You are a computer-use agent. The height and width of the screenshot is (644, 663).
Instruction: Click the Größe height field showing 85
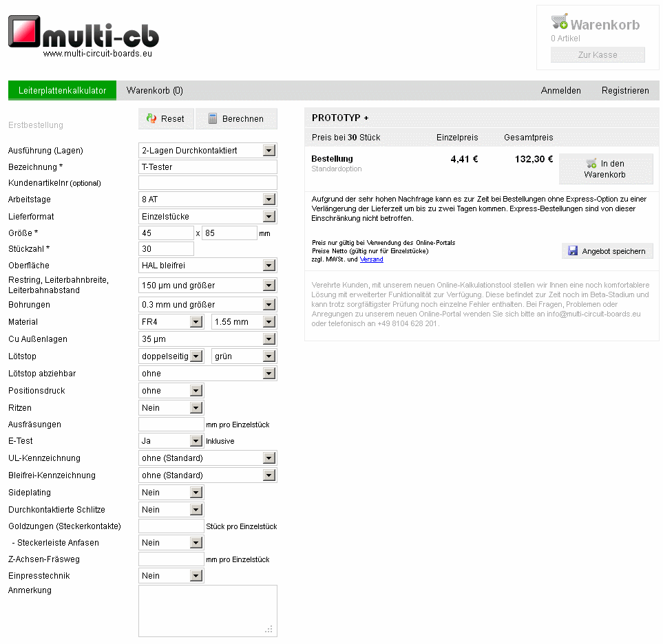pos(229,233)
